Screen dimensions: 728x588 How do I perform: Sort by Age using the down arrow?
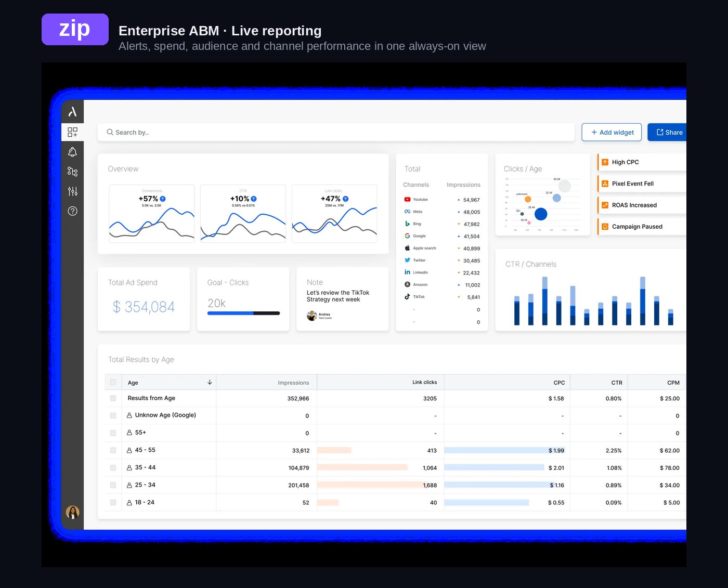tap(210, 382)
